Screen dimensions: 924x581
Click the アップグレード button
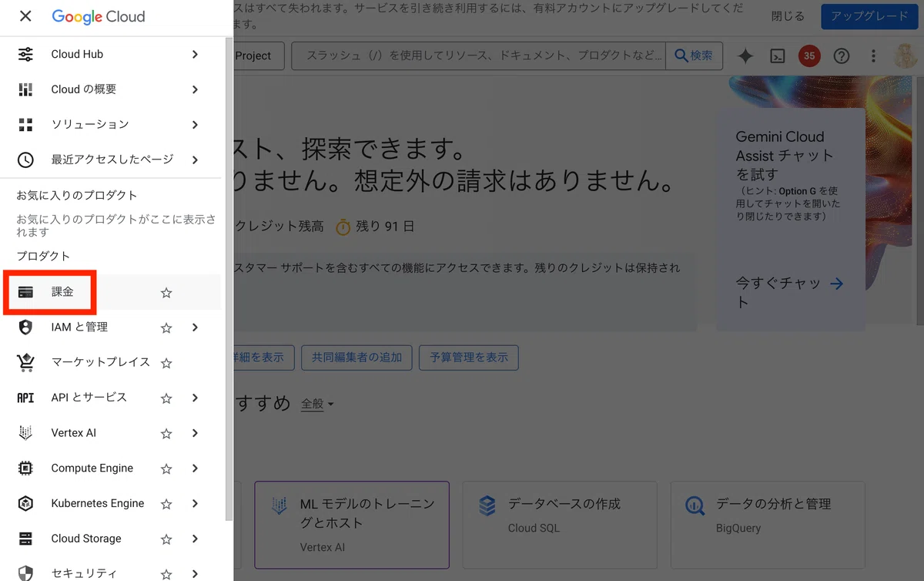pos(869,16)
